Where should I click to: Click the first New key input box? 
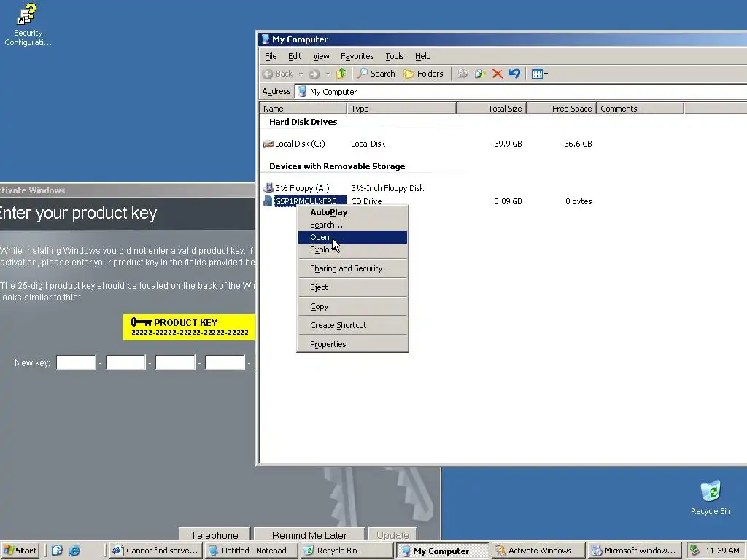coord(76,363)
